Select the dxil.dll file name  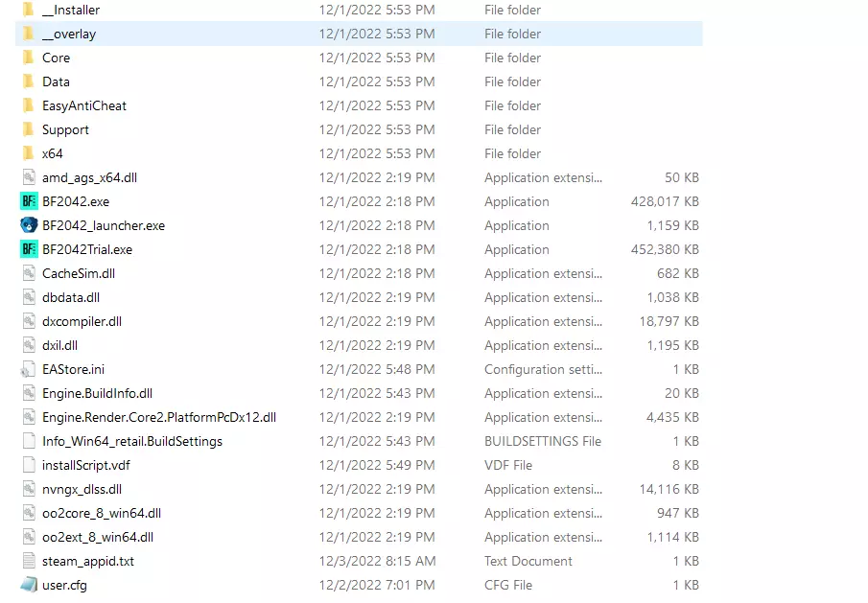(x=59, y=345)
